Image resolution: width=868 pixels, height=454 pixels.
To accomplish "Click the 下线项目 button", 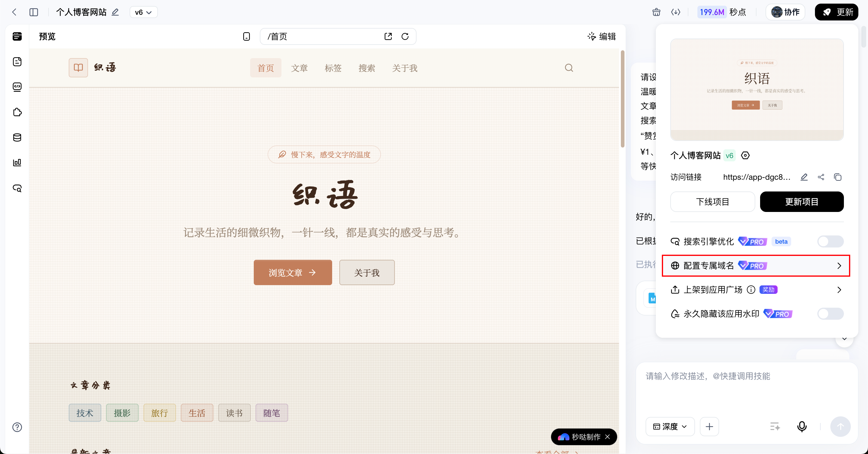I will pos(713,202).
